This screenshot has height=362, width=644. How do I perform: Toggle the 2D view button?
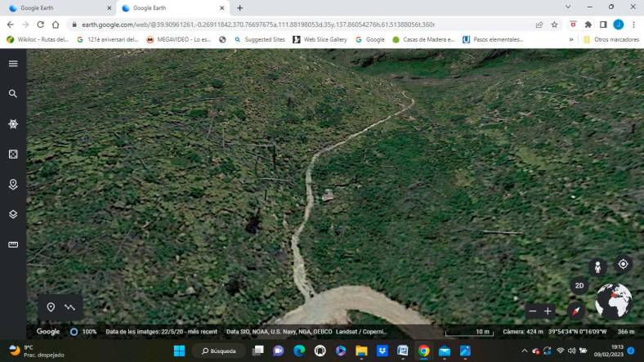click(x=579, y=286)
